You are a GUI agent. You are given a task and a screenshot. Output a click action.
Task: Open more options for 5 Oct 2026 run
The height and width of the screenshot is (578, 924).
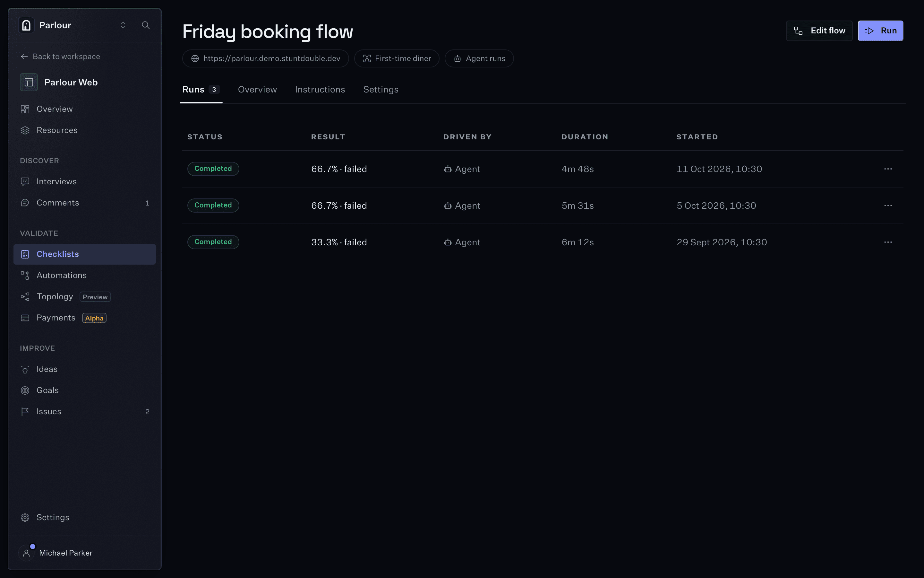pyautogui.click(x=888, y=206)
